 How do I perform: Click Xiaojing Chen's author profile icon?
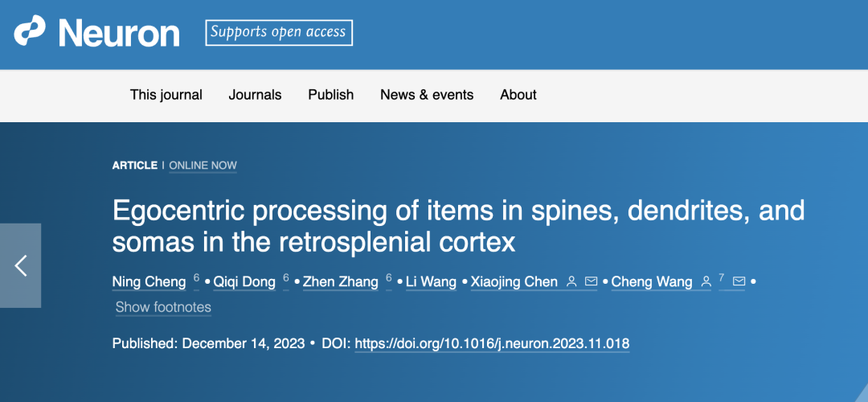click(571, 281)
